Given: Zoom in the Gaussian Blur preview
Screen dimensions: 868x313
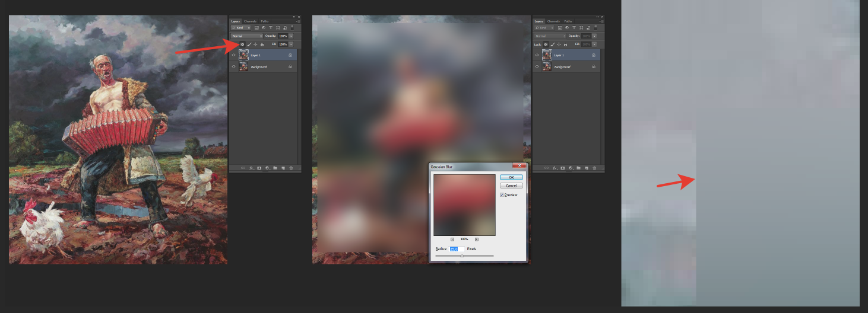Looking at the screenshot, I should [477, 239].
